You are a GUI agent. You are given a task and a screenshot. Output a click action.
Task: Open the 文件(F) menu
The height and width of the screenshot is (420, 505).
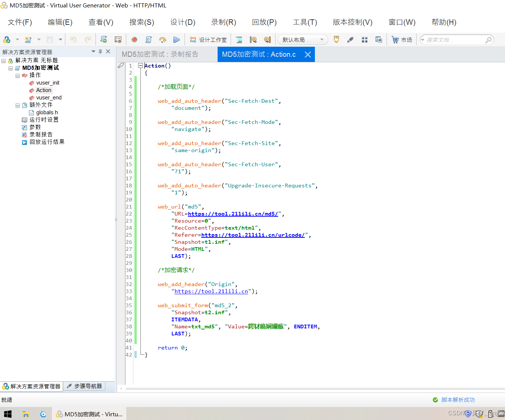click(x=20, y=22)
